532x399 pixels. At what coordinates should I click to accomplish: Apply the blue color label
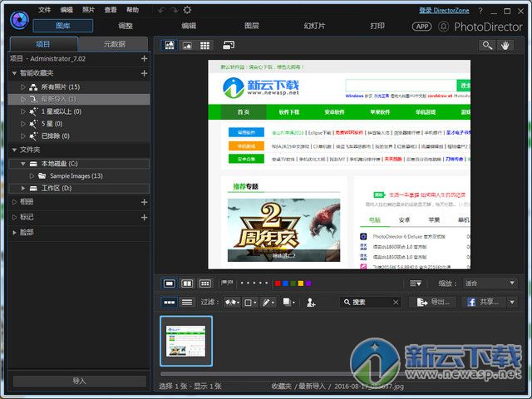[x=285, y=283]
